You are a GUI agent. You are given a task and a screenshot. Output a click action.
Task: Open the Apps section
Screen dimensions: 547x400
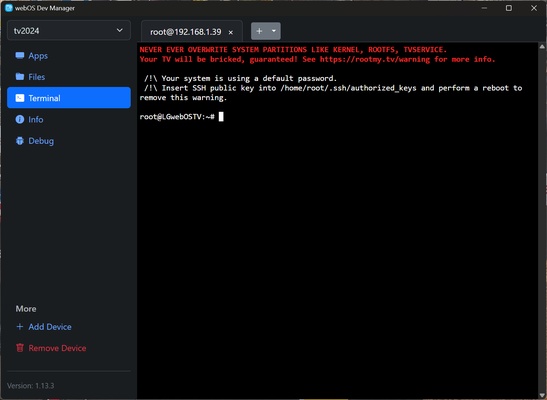pos(69,55)
